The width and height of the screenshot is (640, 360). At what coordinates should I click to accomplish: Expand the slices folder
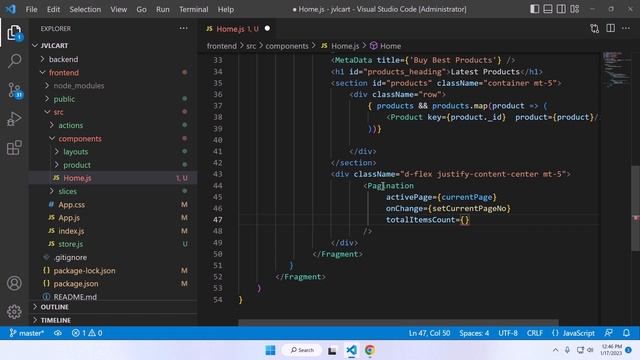pyautogui.click(x=67, y=191)
